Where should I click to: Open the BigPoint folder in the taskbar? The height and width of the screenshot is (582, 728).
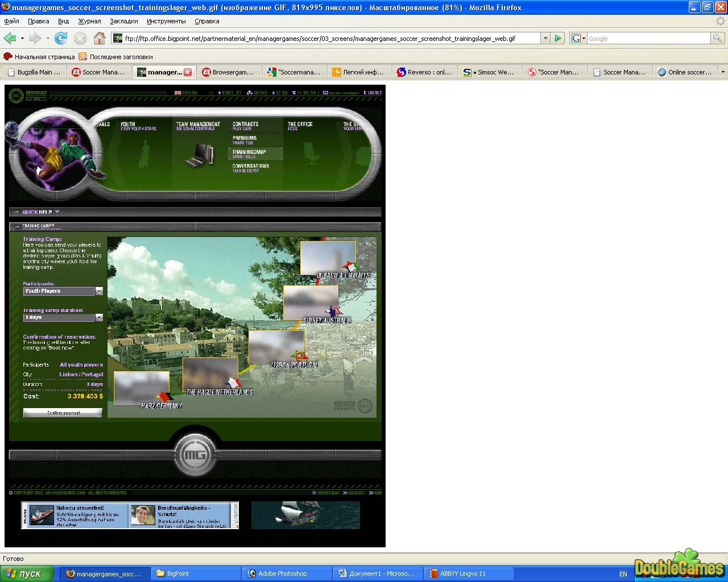point(196,573)
